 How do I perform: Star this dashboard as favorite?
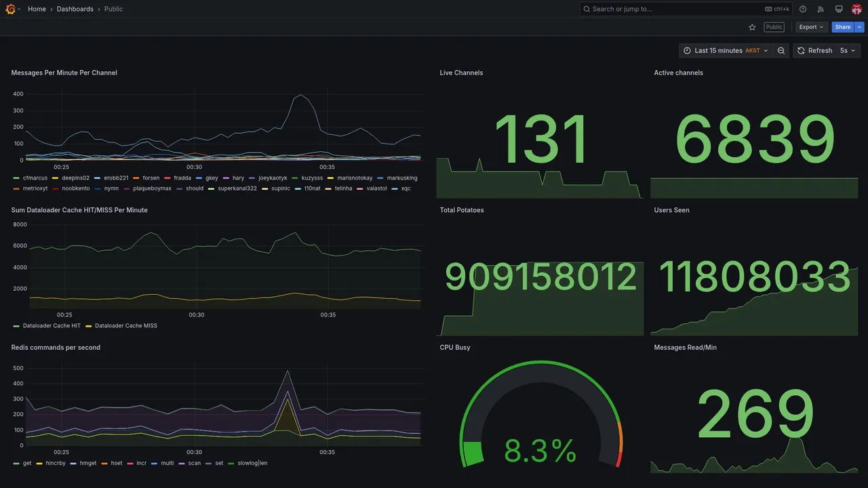click(x=752, y=27)
